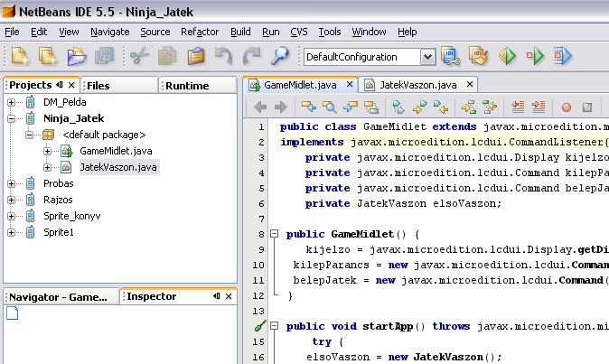Click the Shift Line Left icon

[518, 107]
